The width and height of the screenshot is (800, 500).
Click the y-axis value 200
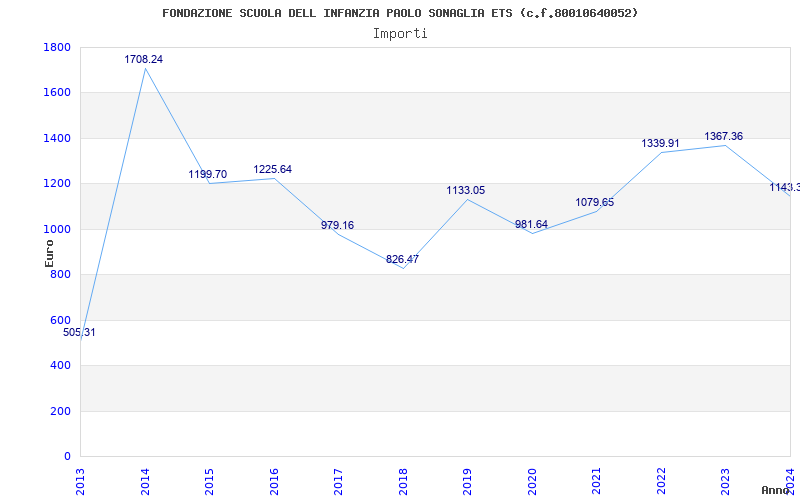(60, 411)
